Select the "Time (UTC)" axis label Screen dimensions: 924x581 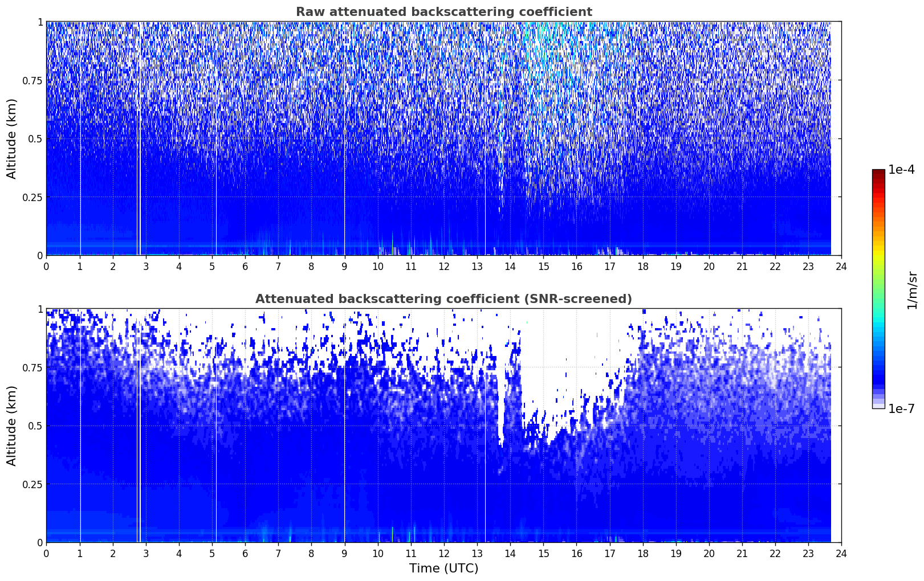point(443,568)
